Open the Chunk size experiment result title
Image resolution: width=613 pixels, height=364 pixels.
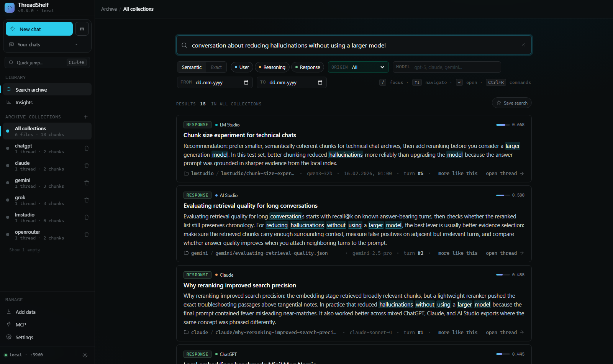[240, 135]
